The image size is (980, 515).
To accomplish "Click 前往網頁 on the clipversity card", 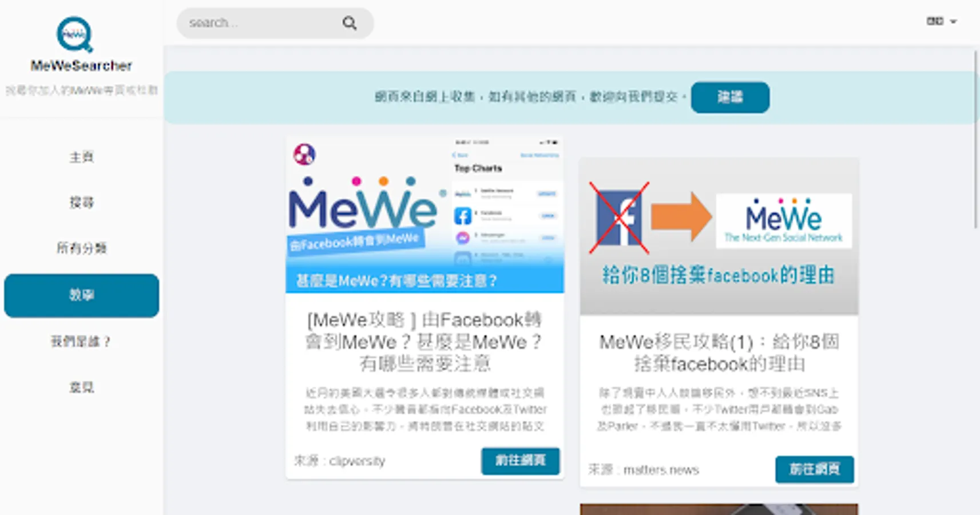I will 520,461.
